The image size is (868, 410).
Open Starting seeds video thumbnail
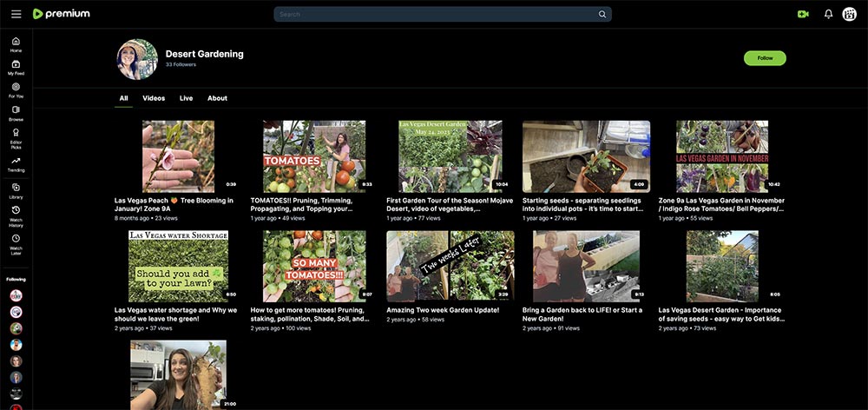tap(586, 156)
